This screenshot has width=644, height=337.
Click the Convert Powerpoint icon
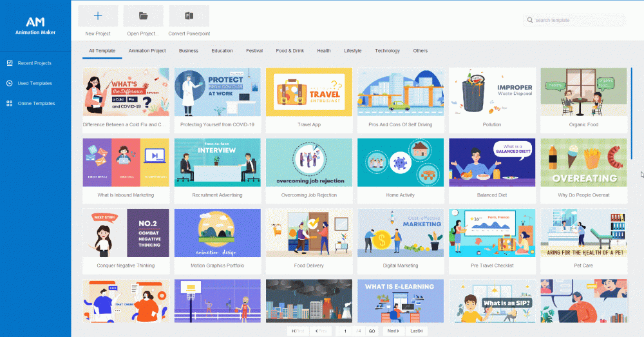point(189,15)
